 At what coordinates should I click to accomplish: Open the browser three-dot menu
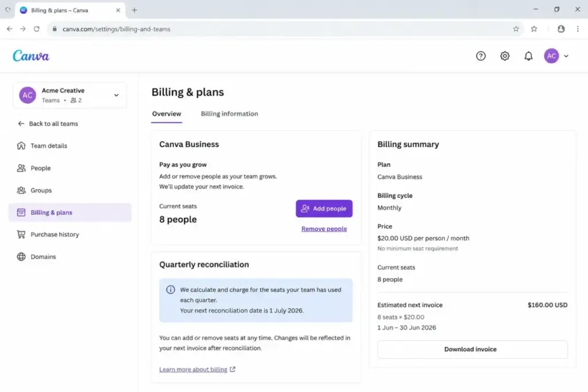click(x=578, y=29)
